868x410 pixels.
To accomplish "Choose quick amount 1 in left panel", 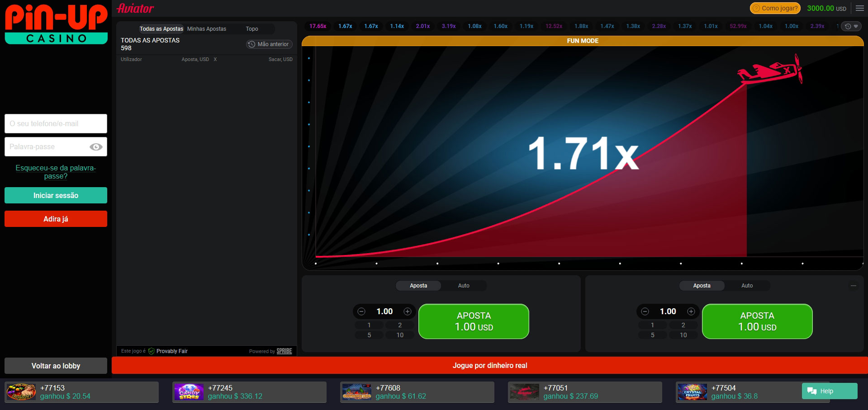I will coord(369,325).
